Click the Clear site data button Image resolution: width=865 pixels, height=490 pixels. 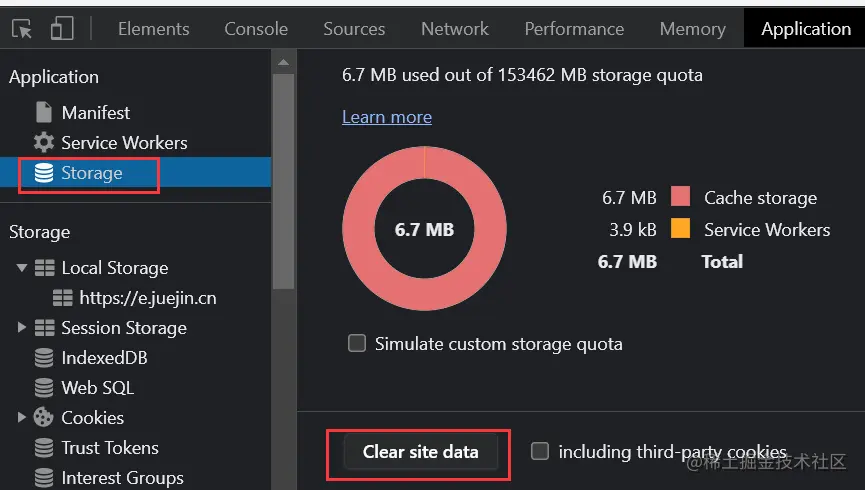[x=420, y=452]
